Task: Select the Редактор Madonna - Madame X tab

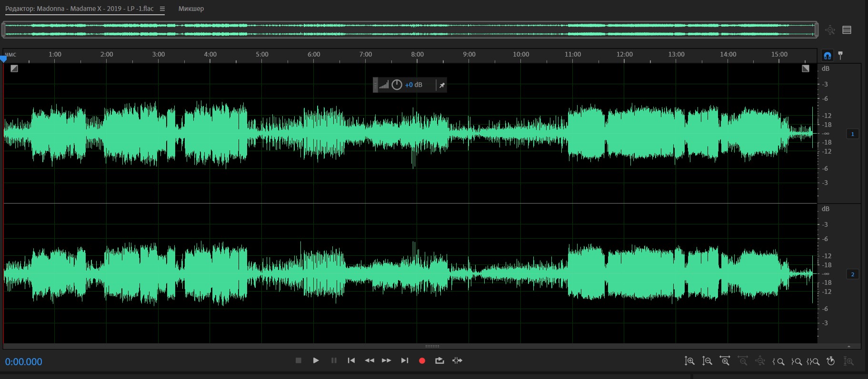Action: pos(80,9)
